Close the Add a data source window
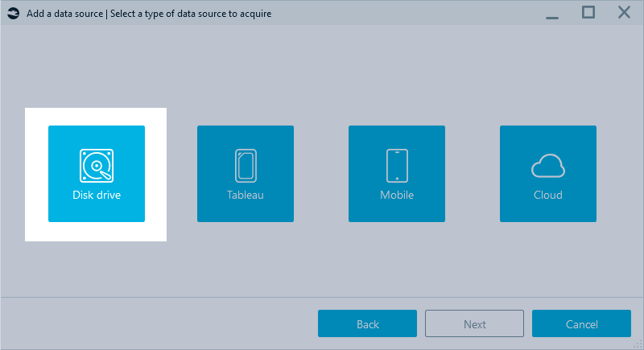This screenshot has height=350, width=644. pos(624,13)
